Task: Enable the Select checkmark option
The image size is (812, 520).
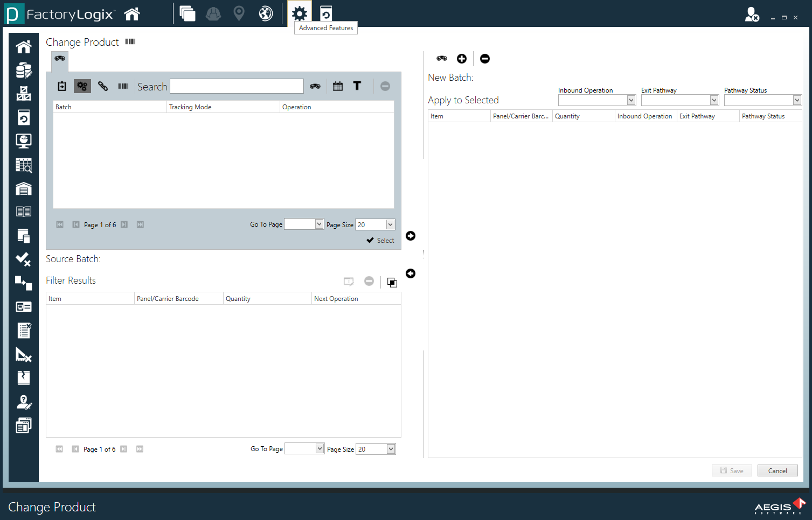Action: click(x=380, y=240)
